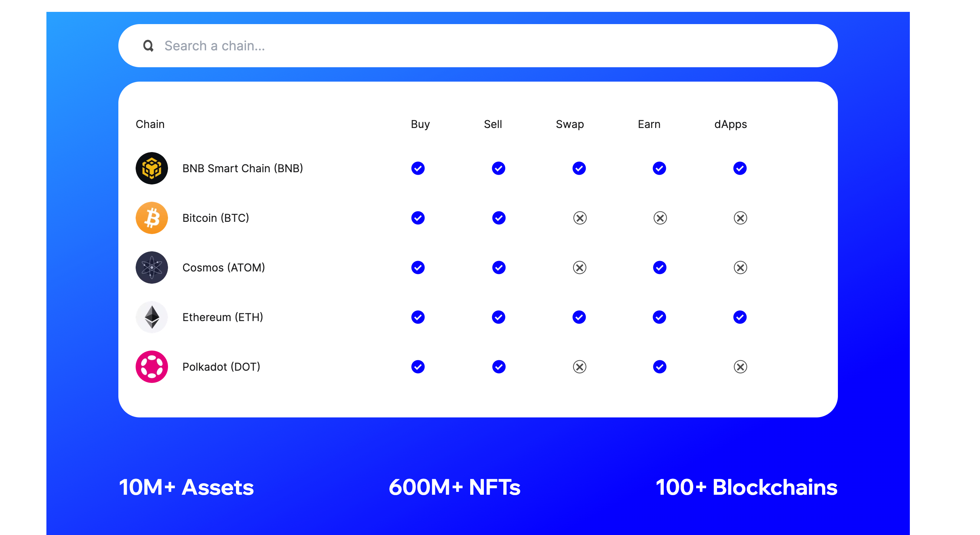Click Bitcoin's Earn unavailable cross icon

coord(660,218)
